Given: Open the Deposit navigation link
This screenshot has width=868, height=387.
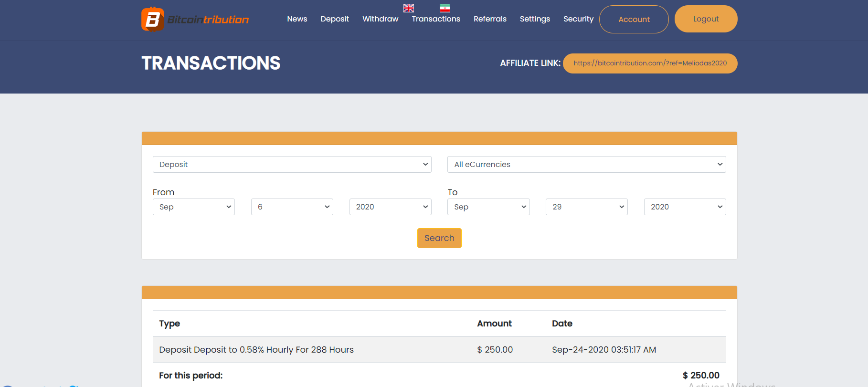Looking at the screenshot, I should (335, 19).
